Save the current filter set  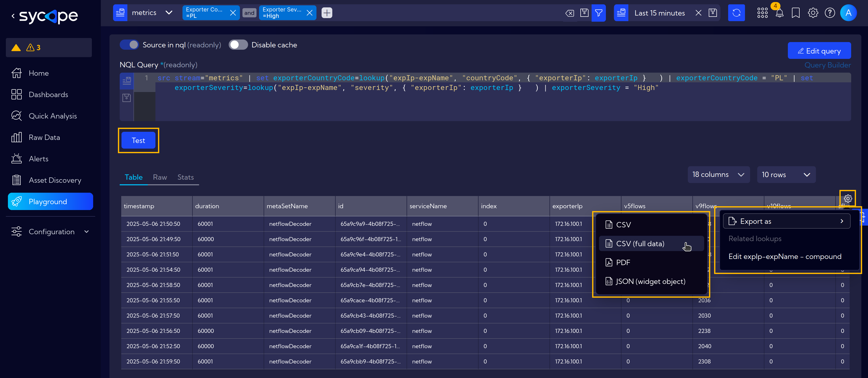pyautogui.click(x=584, y=13)
